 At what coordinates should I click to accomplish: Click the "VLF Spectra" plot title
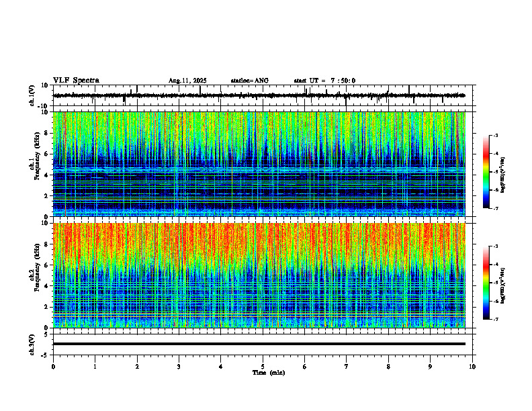[76, 81]
